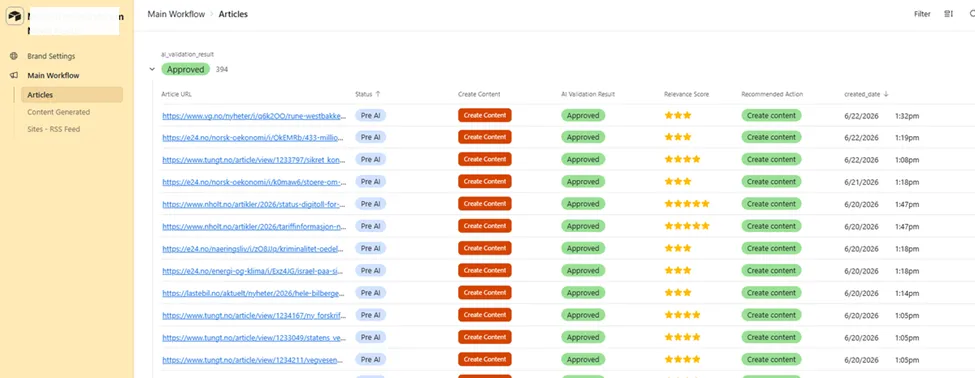Open the vg.no rune-westbakke article link
The height and width of the screenshot is (378, 975).
253,116
